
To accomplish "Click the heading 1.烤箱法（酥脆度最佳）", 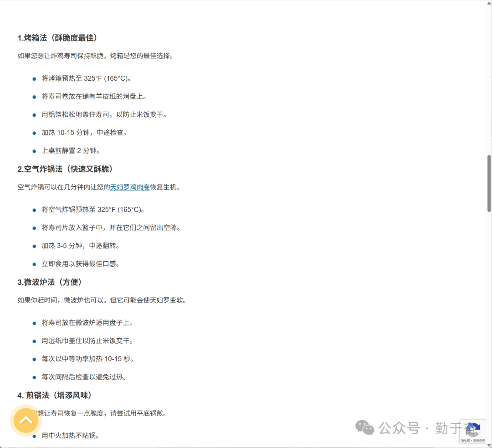I will pos(57,38).
